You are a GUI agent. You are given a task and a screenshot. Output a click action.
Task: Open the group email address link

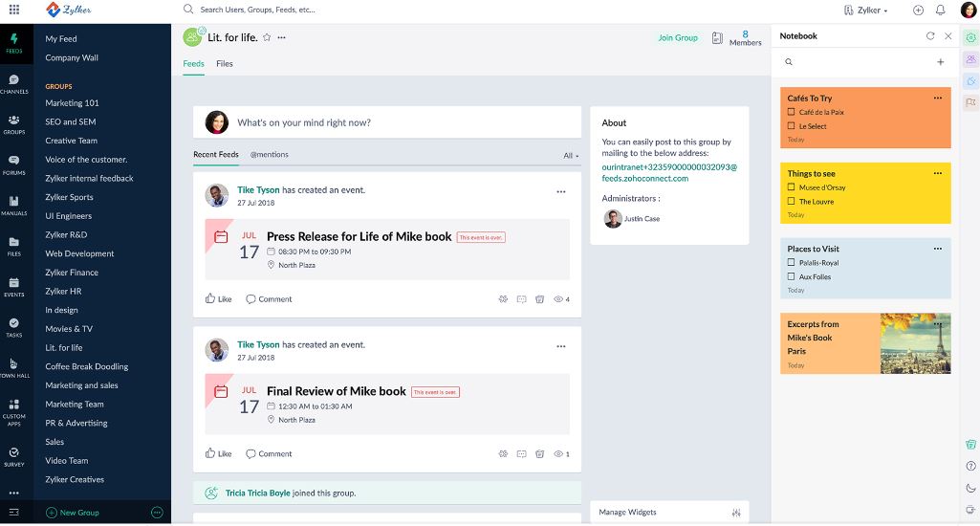click(x=669, y=172)
